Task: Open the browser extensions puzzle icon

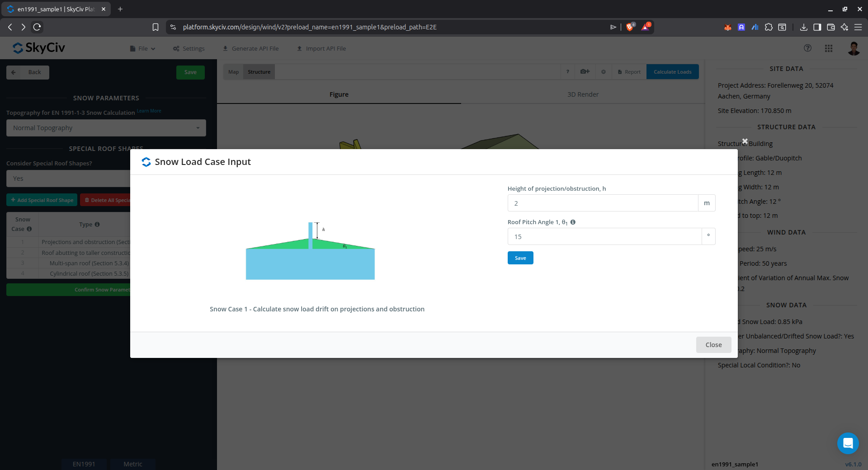Action: 769,27
